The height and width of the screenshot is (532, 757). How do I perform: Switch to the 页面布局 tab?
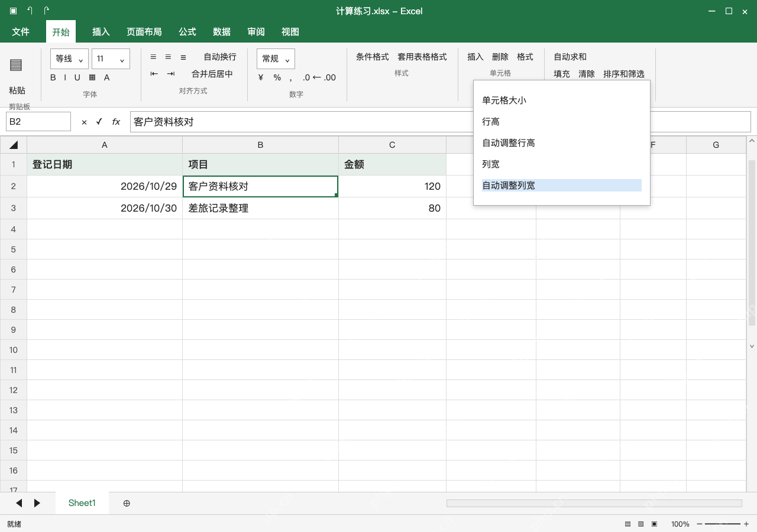coord(144,31)
